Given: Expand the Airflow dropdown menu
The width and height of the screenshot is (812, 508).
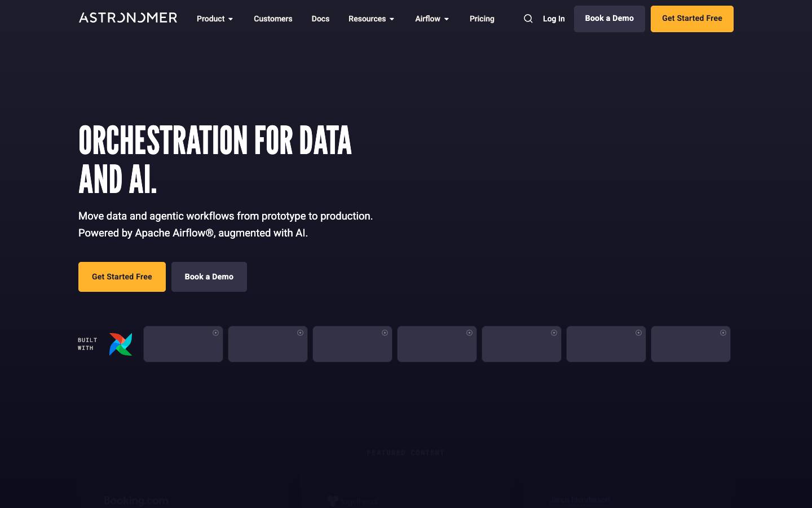Looking at the screenshot, I should pos(432,19).
